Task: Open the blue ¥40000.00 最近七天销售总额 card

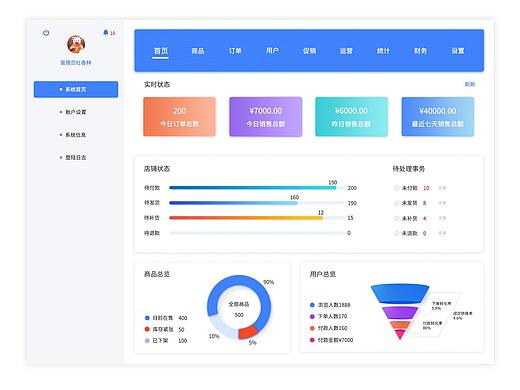Action: 438,117
